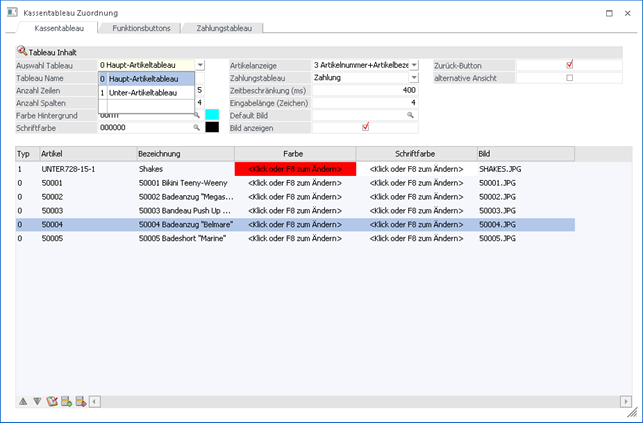Expand the Zahlungstableau dropdown
The image size is (643, 423).
point(414,78)
